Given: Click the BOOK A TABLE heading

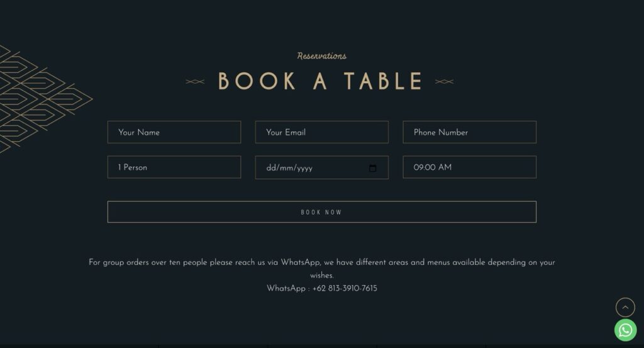Looking at the screenshot, I should 320,81.
